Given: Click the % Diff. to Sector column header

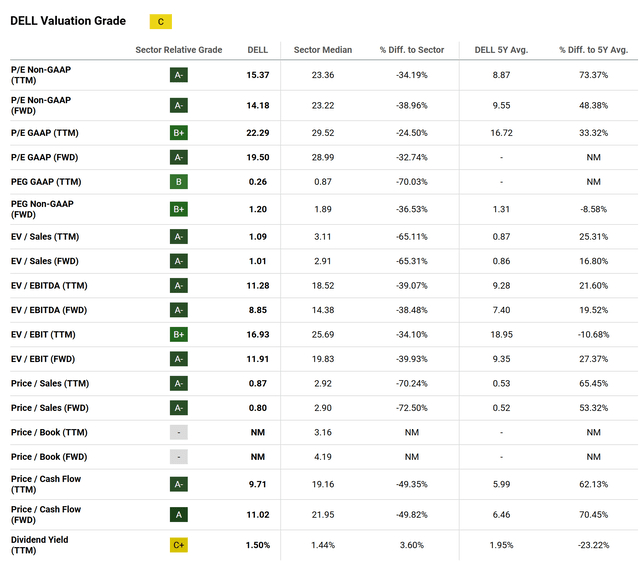Looking at the screenshot, I should pos(412,50).
